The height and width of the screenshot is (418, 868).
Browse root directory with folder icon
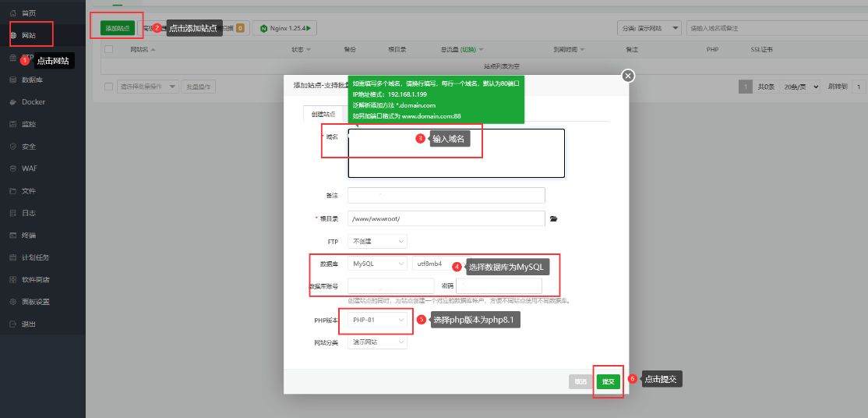pos(554,219)
